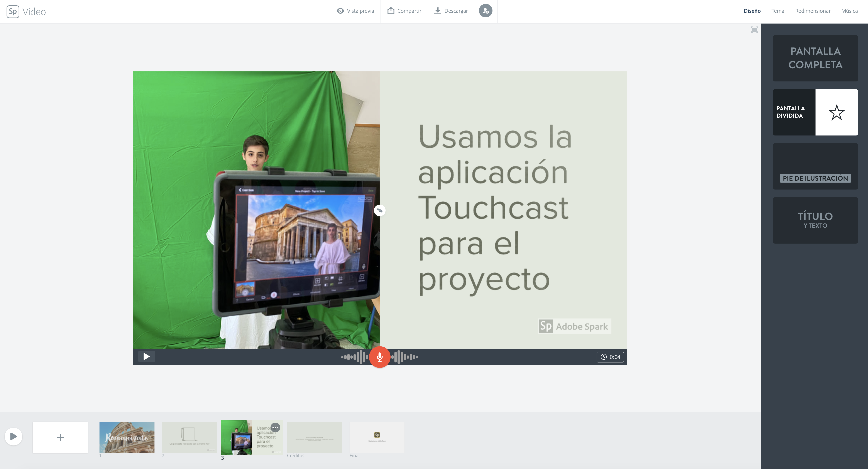Open Vista previa preview
Viewport: 868px width, 469px height.
pos(355,11)
